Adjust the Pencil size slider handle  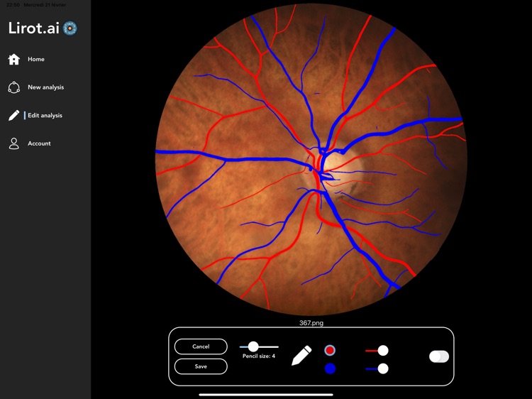pyautogui.click(x=253, y=346)
